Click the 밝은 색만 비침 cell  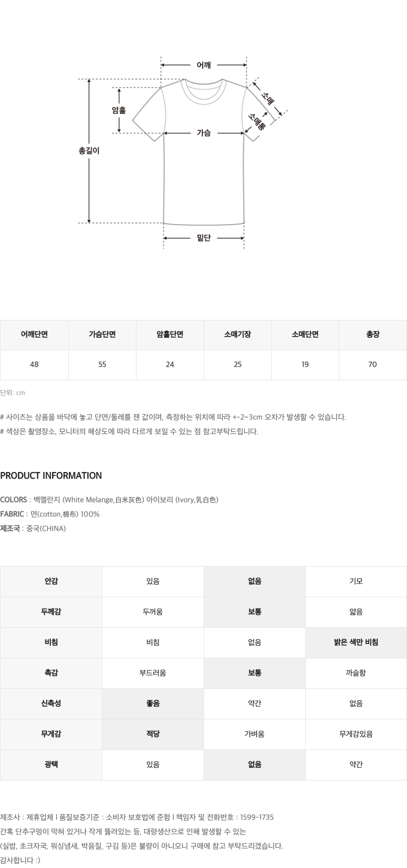(356, 643)
